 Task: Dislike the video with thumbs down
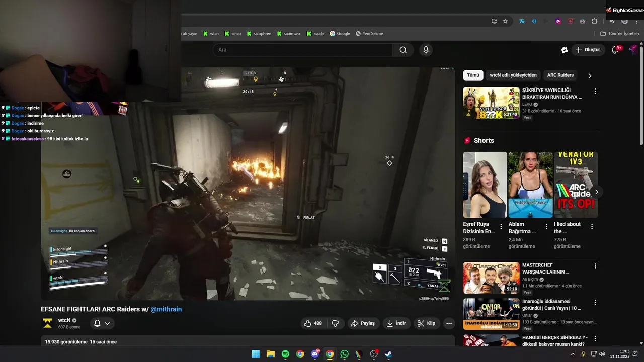[x=335, y=323]
